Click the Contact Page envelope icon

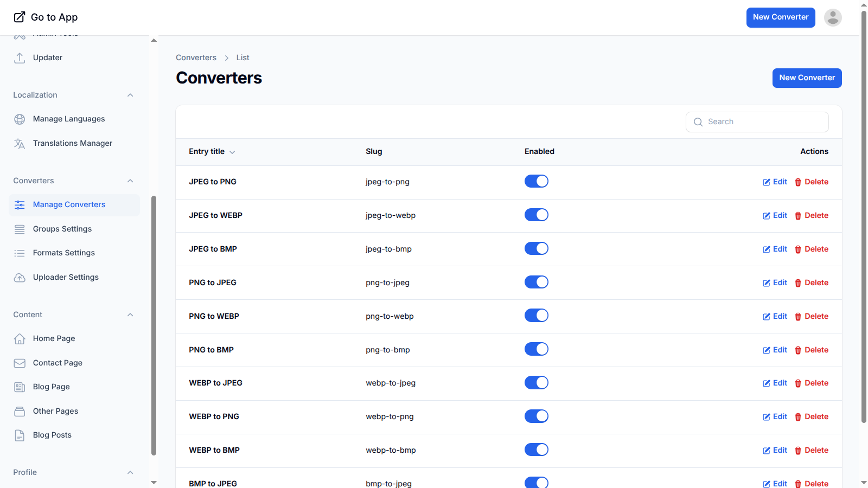click(x=20, y=363)
